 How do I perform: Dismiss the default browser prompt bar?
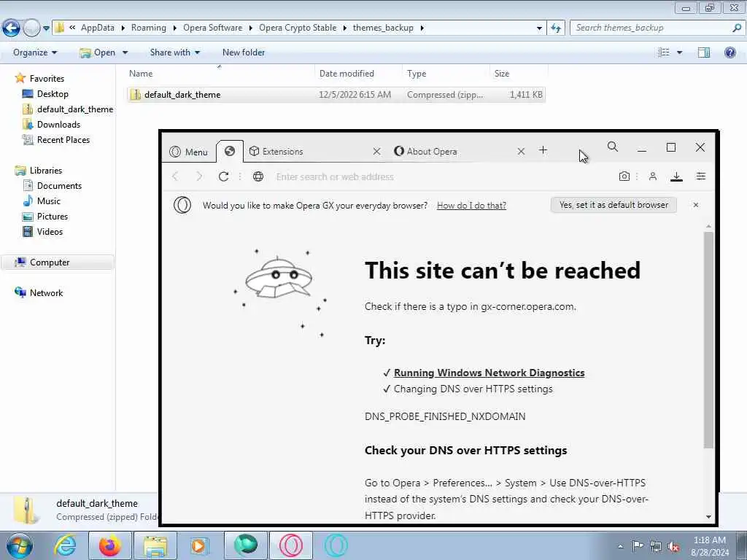[x=695, y=205]
